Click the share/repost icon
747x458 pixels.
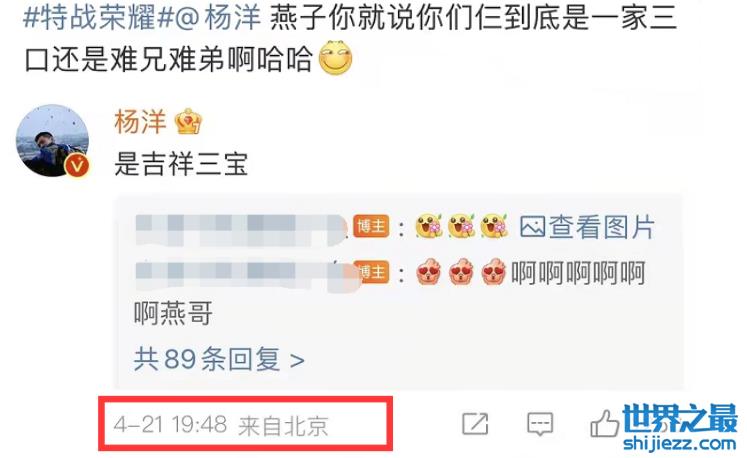coord(475,423)
